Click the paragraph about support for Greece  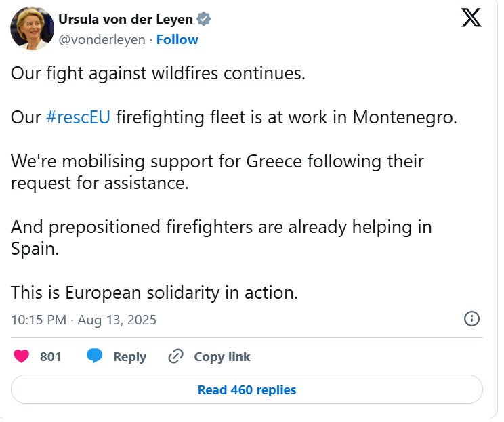pos(217,172)
